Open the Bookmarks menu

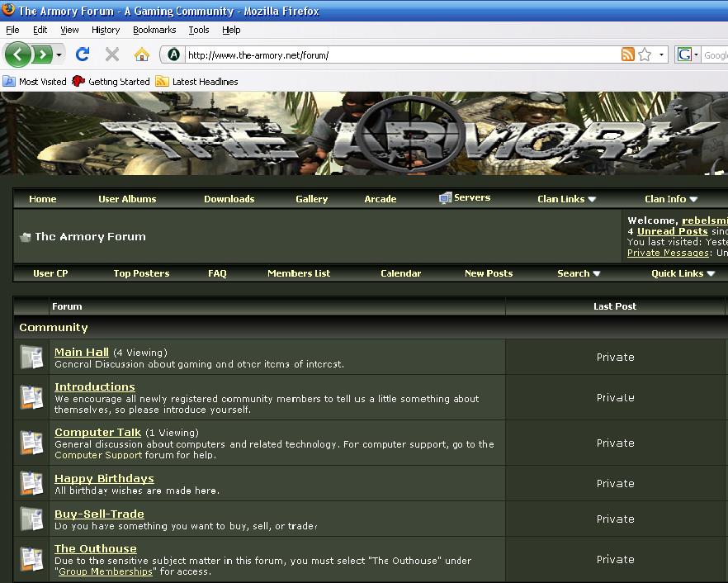pos(154,30)
